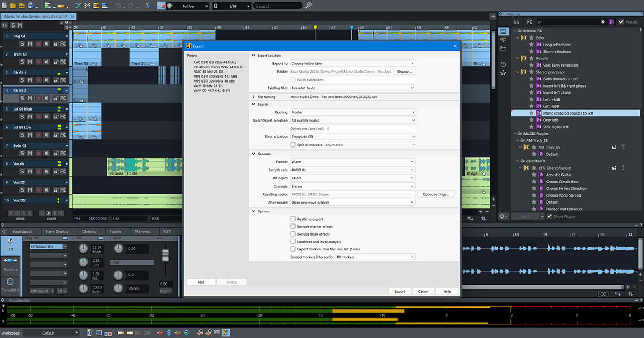Click Cancel in Export dialog
The width and height of the screenshot is (644, 338).
(x=423, y=291)
